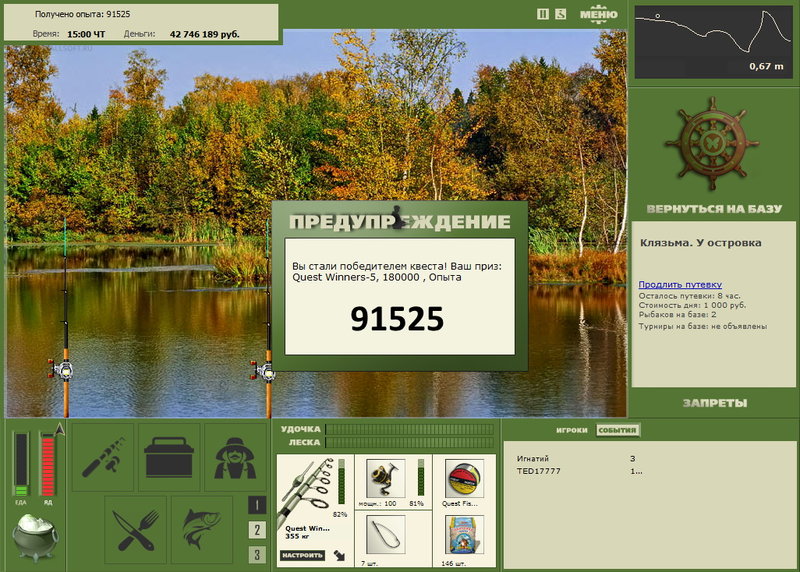
Task: Open the fishing rod tackle icon
Action: point(103,457)
